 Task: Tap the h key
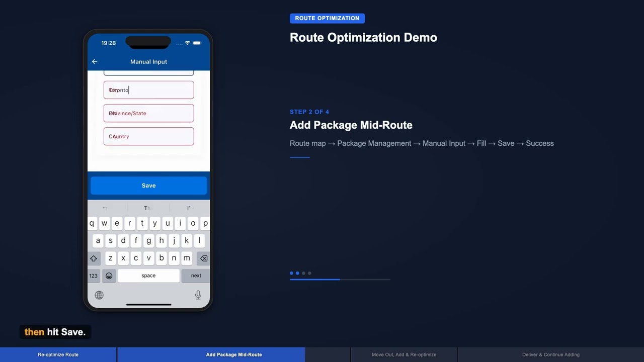[x=161, y=240]
